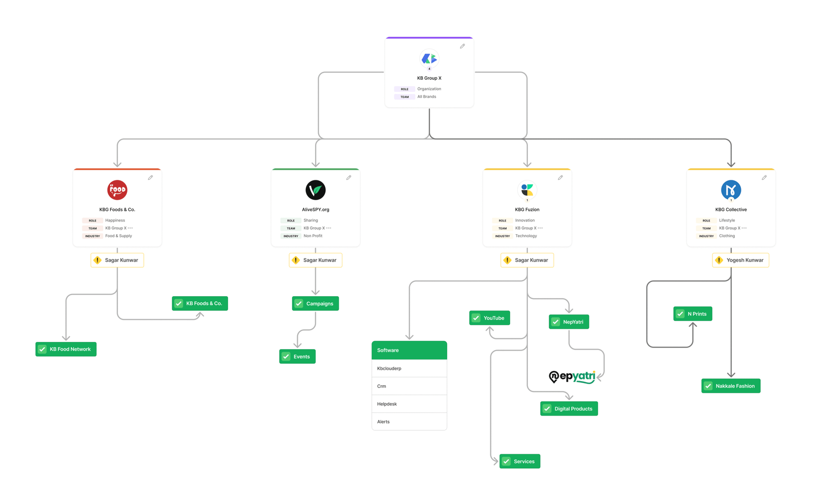The image size is (813, 504).
Task: Open the Nakkale Fashion green tag
Action: [731, 386]
